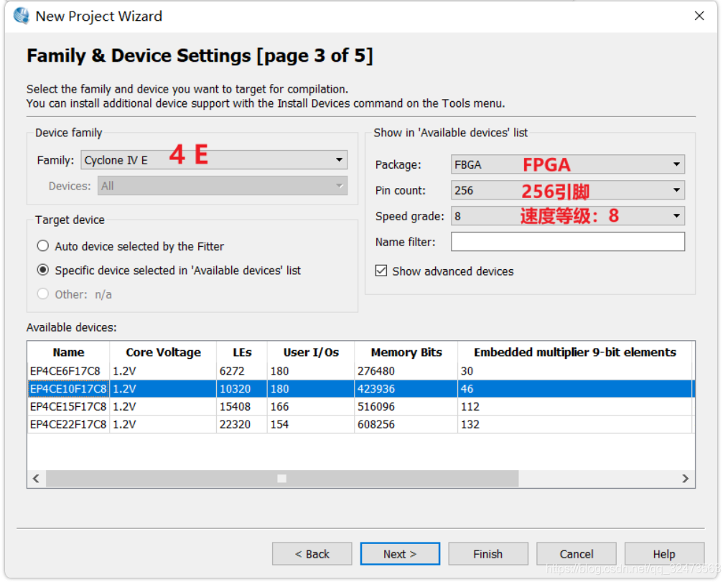This screenshot has height=582, width=728.
Task: Open the Pin count dropdown showing 256
Action: (x=567, y=190)
